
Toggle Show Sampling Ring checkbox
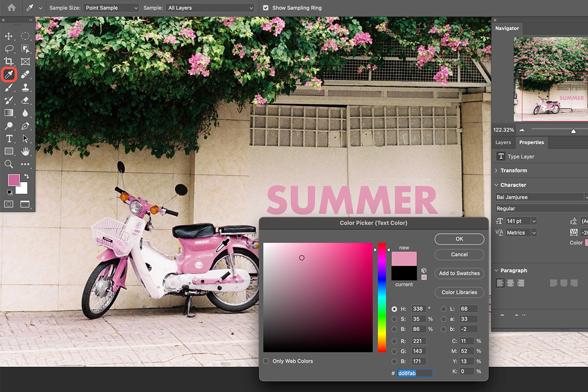(x=266, y=8)
